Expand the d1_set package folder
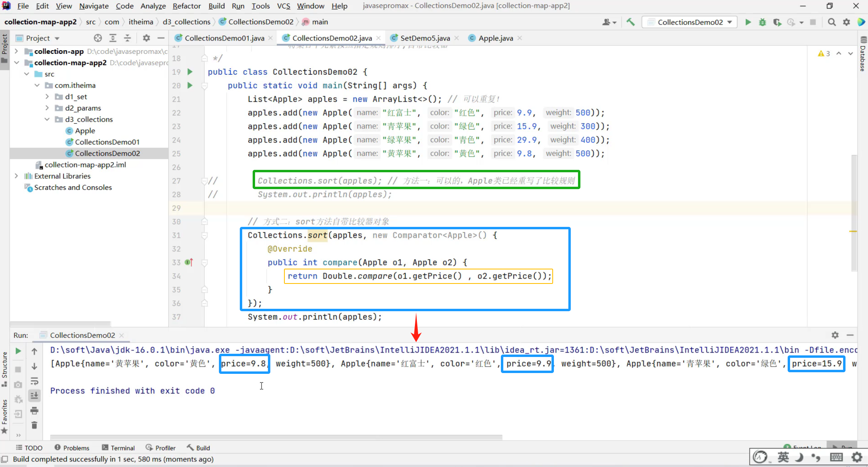This screenshot has height=467, width=868. point(47,97)
